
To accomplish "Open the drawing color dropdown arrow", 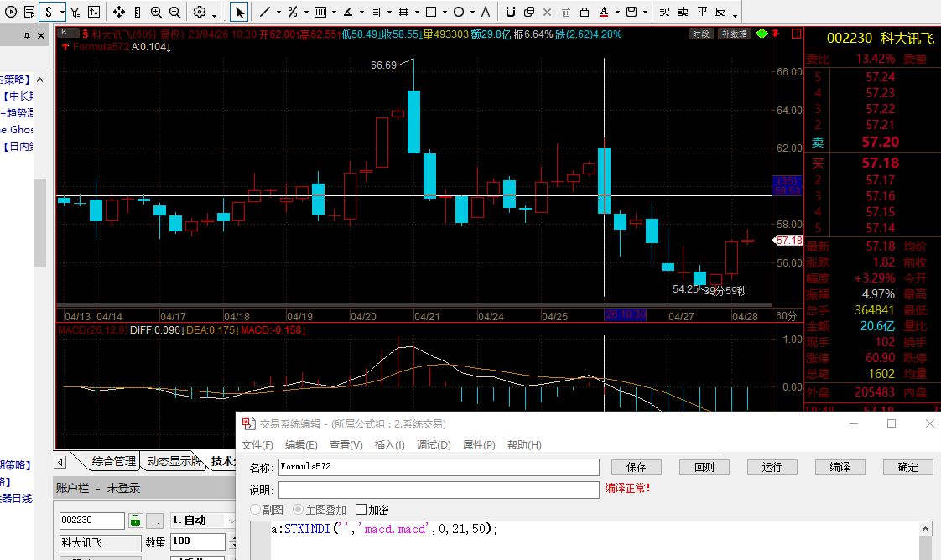I will (x=617, y=12).
